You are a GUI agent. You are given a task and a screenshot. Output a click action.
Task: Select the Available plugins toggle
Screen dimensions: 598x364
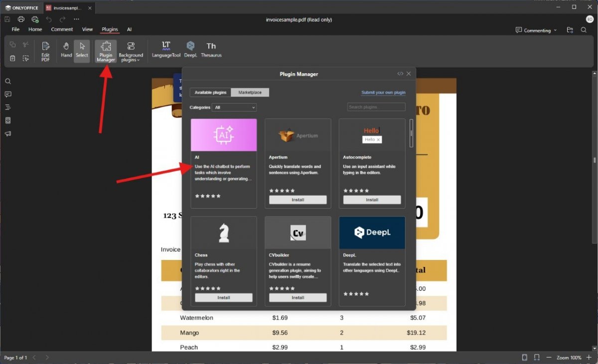(x=210, y=93)
